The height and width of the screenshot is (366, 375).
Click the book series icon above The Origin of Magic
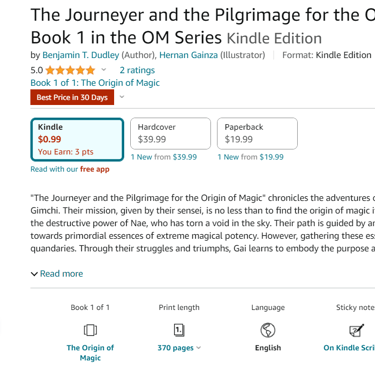pos(90,330)
